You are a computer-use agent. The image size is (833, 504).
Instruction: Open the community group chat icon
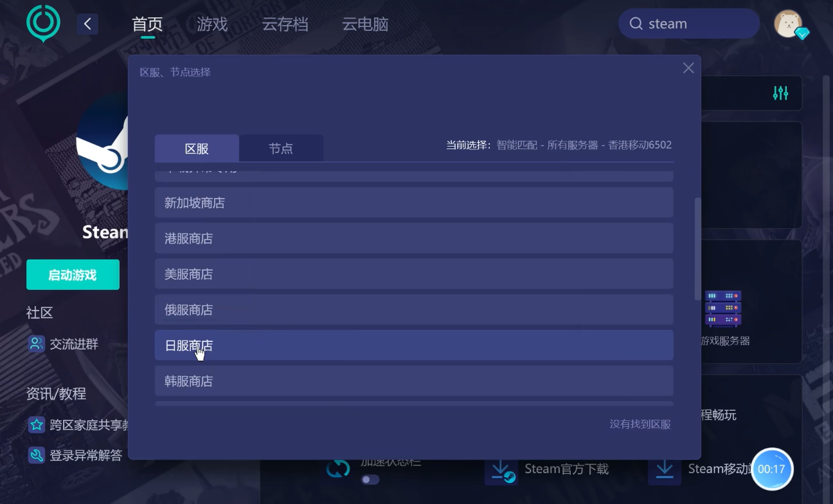pyautogui.click(x=37, y=344)
